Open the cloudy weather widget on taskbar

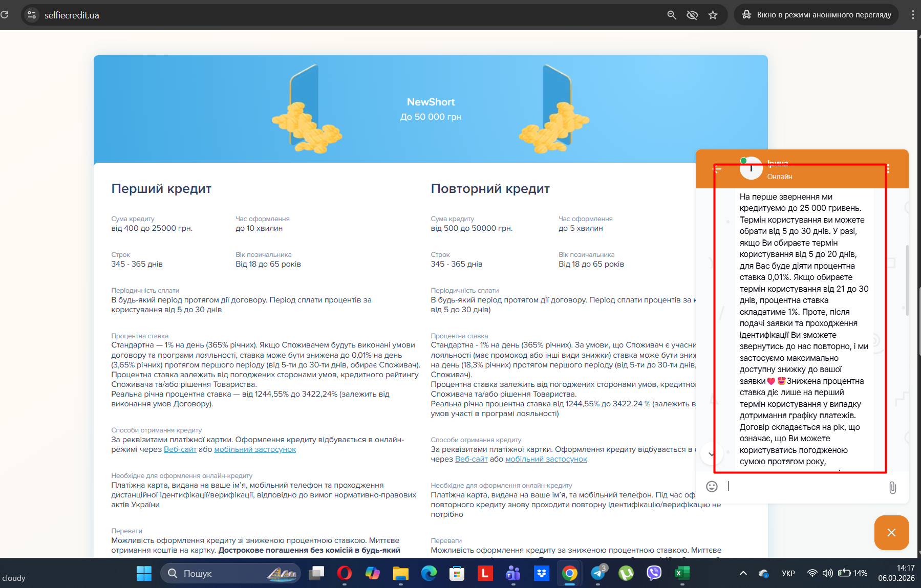click(x=14, y=578)
